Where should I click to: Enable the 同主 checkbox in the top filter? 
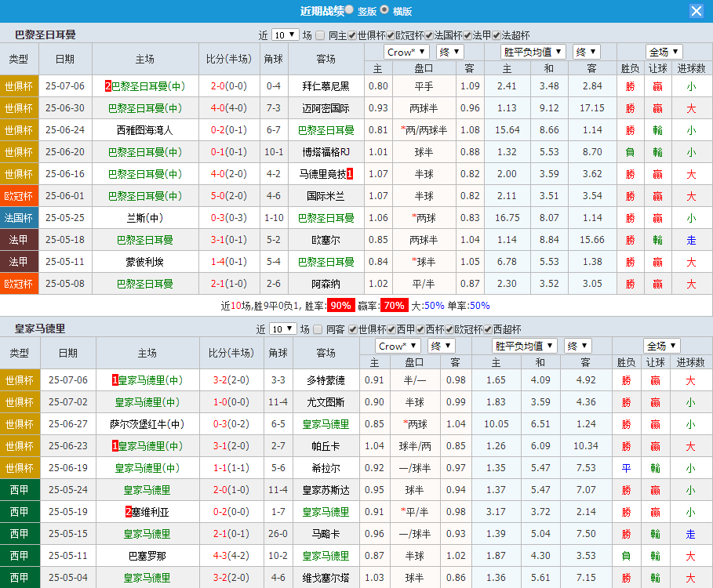tap(319, 34)
